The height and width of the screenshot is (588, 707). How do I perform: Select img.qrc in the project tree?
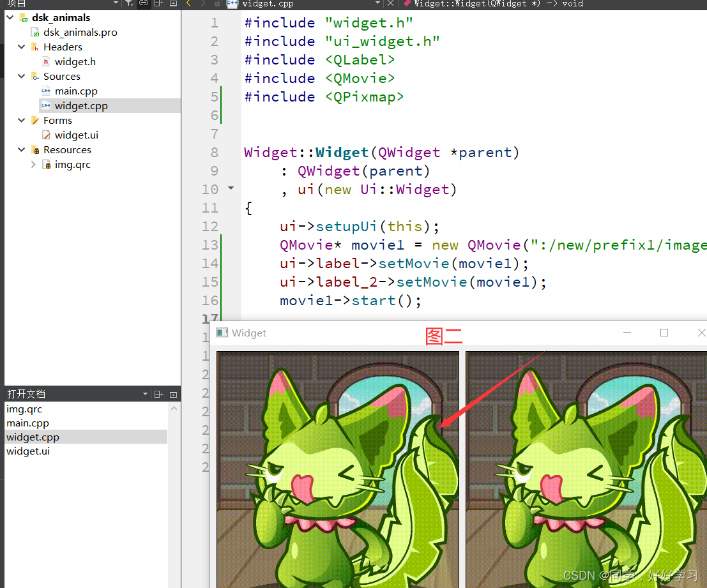coord(73,165)
